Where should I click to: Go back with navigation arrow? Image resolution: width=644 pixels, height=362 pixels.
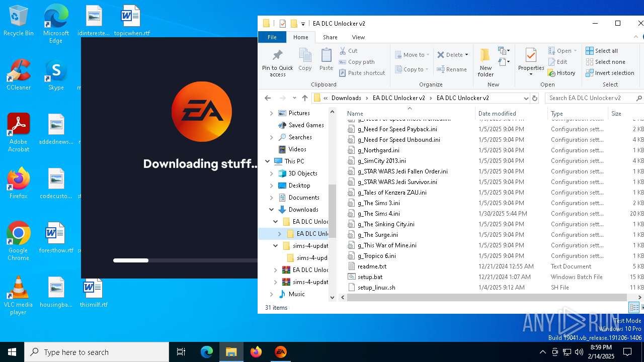(268, 98)
